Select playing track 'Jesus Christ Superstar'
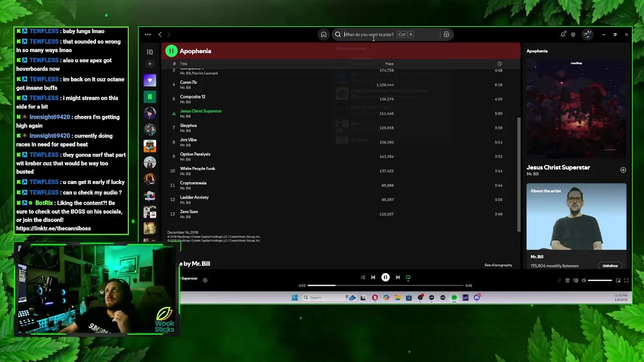This screenshot has height=362, width=644. [341, 114]
